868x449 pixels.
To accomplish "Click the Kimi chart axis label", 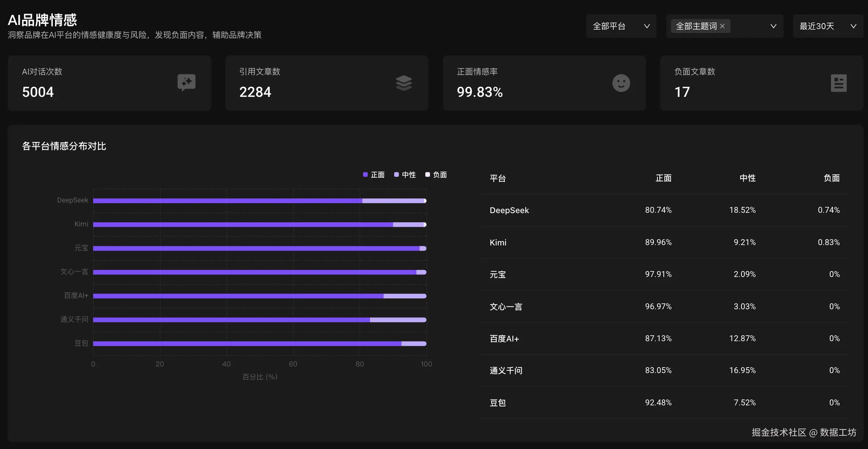I will click(x=81, y=224).
